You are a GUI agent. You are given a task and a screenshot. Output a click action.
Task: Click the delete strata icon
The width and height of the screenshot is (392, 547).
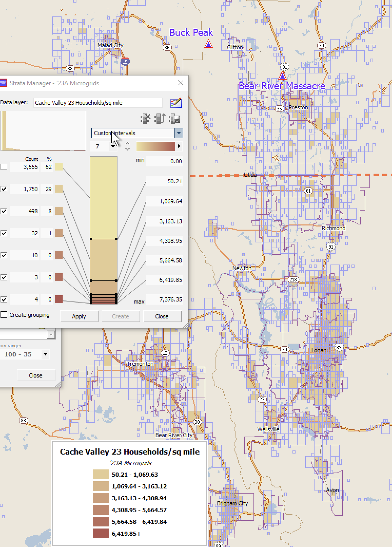[x=145, y=119]
